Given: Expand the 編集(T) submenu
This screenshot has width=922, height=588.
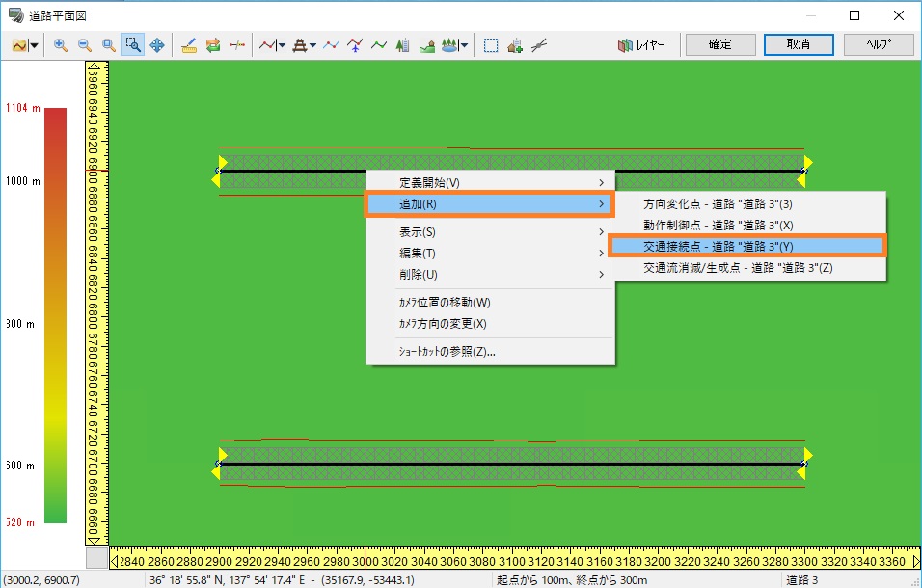Looking at the screenshot, I should tap(490, 254).
